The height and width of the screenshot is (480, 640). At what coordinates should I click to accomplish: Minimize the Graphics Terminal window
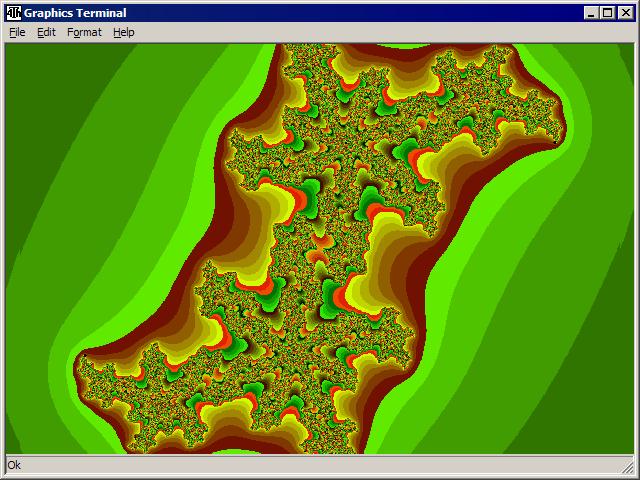tap(591, 13)
